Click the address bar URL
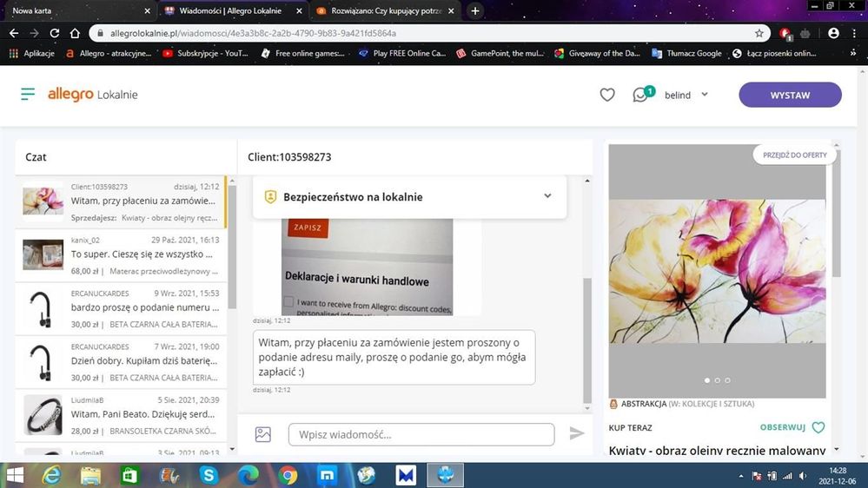 pyautogui.click(x=253, y=33)
